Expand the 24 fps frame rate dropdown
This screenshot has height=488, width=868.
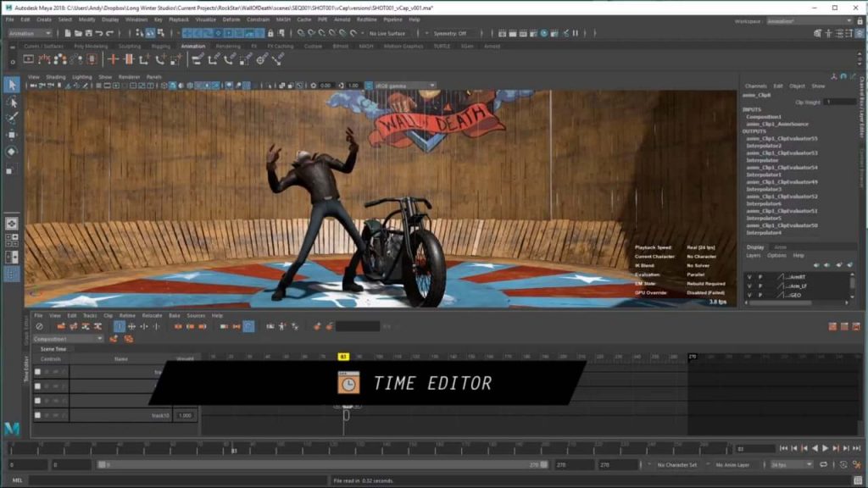click(x=792, y=464)
